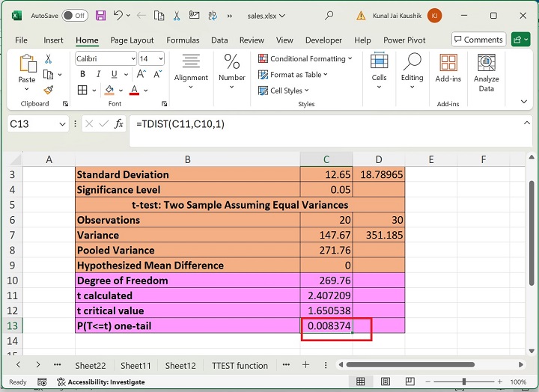Open the search magnifier in title bar
The height and width of the screenshot is (392, 539).
329,15
